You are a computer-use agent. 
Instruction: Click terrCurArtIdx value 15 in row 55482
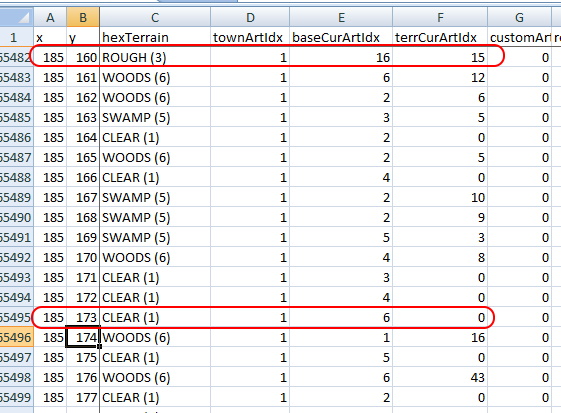[x=440, y=57]
